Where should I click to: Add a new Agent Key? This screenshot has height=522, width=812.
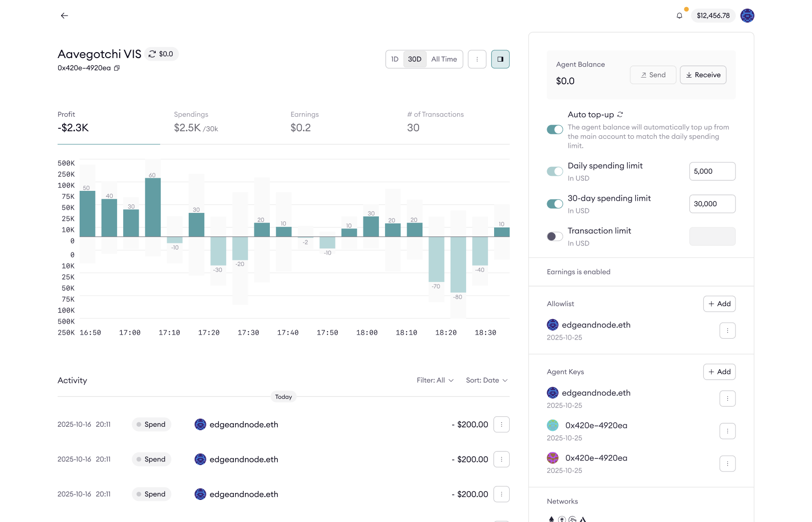tap(719, 372)
